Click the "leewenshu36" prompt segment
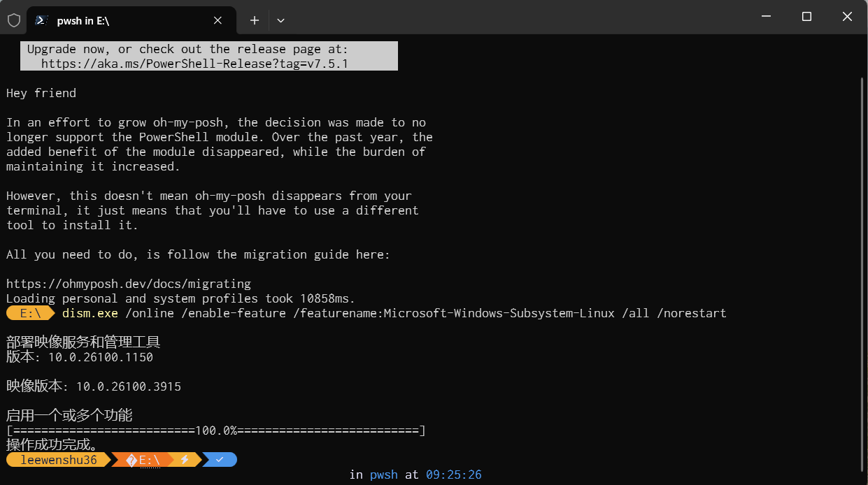 point(59,460)
